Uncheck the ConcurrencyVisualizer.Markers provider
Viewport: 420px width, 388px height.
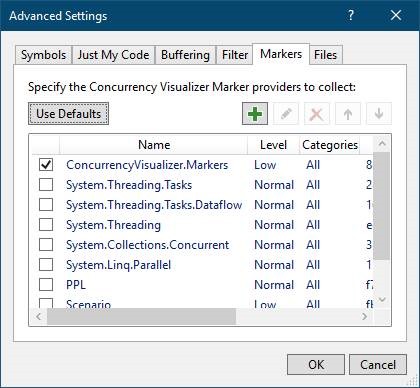[x=46, y=165]
